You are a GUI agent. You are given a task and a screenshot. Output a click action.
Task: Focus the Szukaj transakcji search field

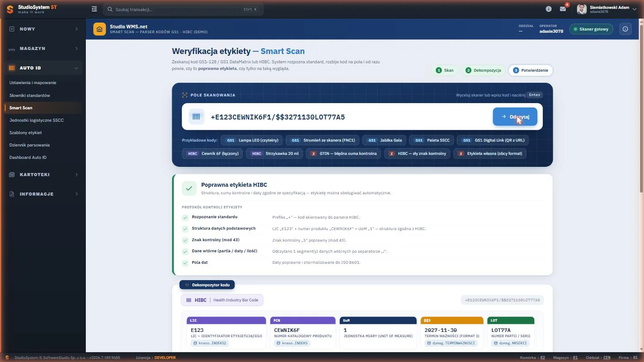pos(183,9)
